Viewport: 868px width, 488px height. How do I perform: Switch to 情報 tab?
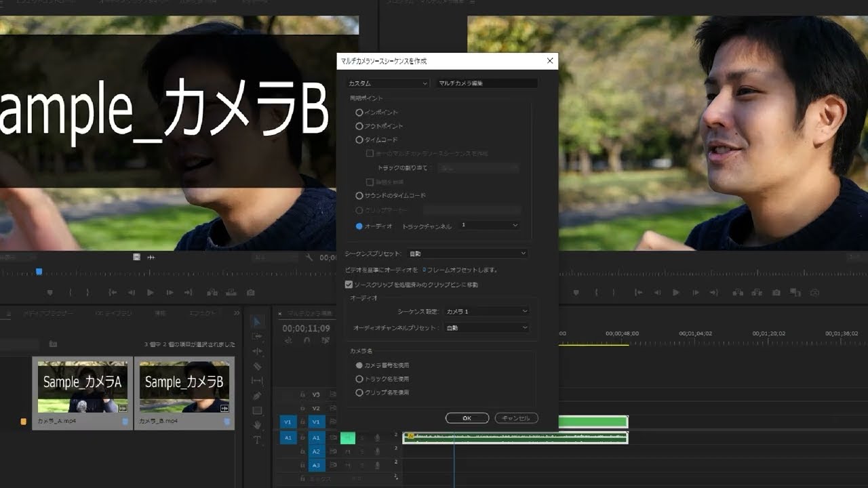click(160, 314)
